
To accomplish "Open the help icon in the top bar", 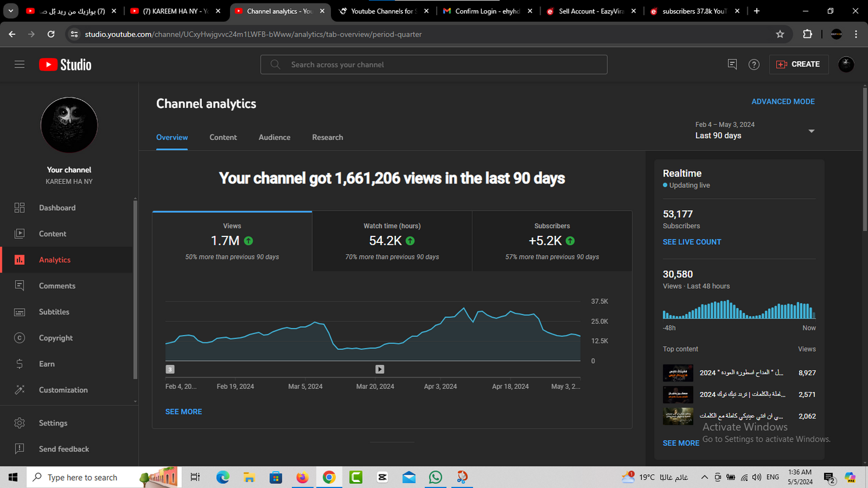I will (x=754, y=64).
